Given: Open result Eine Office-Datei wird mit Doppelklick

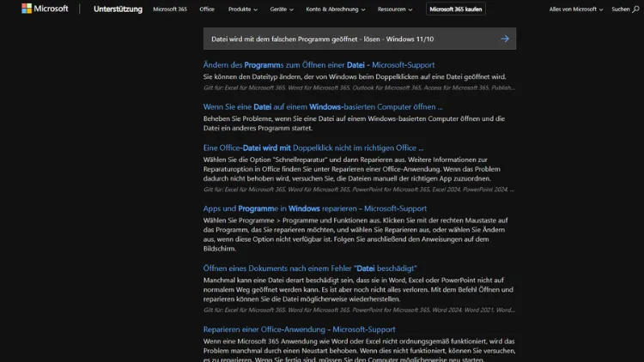Looking at the screenshot, I should [x=313, y=148].
